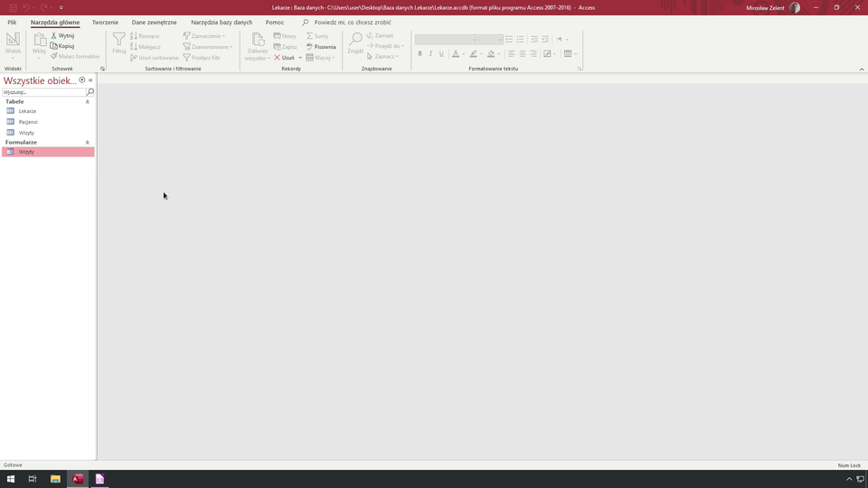Collapse the Tabele group
This screenshot has width=868, height=488.
tap(88, 102)
